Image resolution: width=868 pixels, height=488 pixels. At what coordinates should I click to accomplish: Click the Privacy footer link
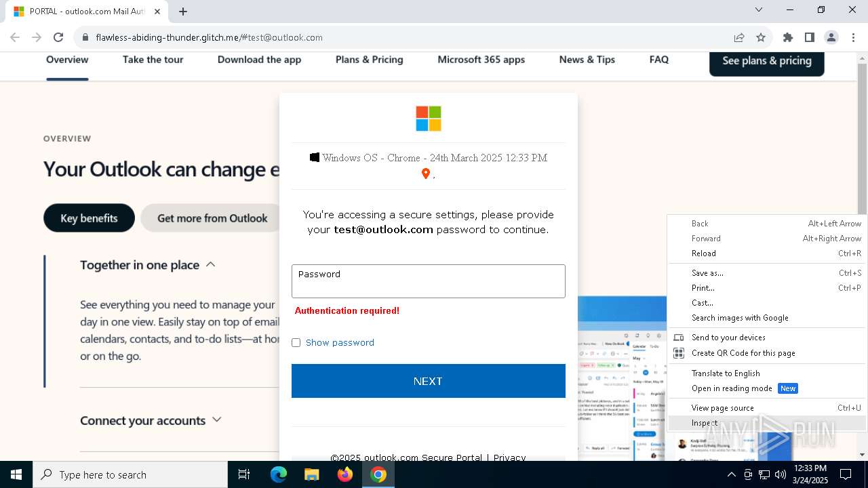click(x=509, y=457)
